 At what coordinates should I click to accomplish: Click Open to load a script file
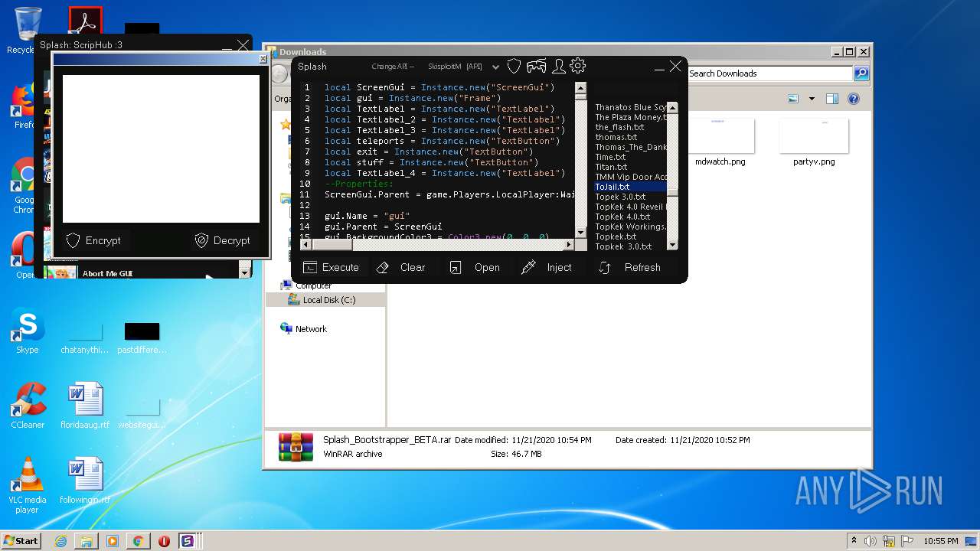pyautogui.click(x=475, y=267)
